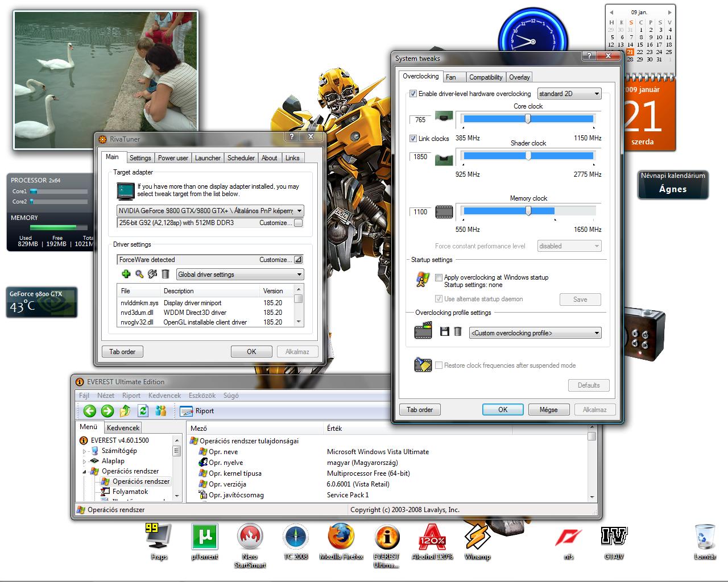
Task: Click the Defaults button in System tweaks
Action: pyautogui.click(x=589, y=385)
